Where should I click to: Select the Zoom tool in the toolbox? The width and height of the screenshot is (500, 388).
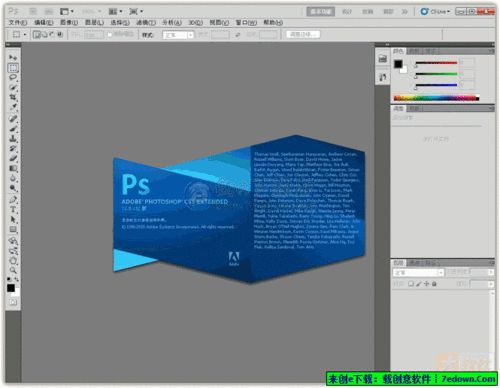13,270
